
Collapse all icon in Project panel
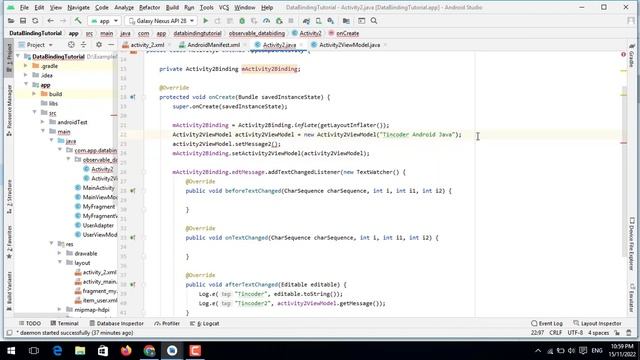(x=83, y=45)
